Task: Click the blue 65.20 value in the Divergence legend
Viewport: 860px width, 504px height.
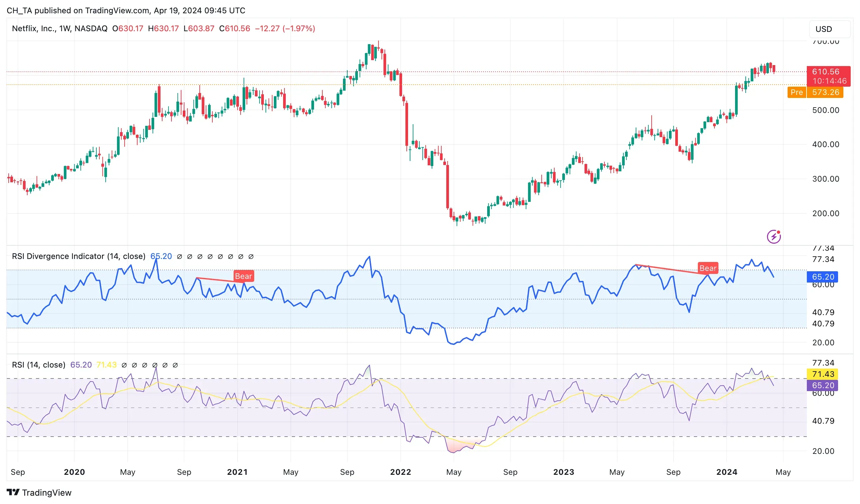Action: click(161, 256)
